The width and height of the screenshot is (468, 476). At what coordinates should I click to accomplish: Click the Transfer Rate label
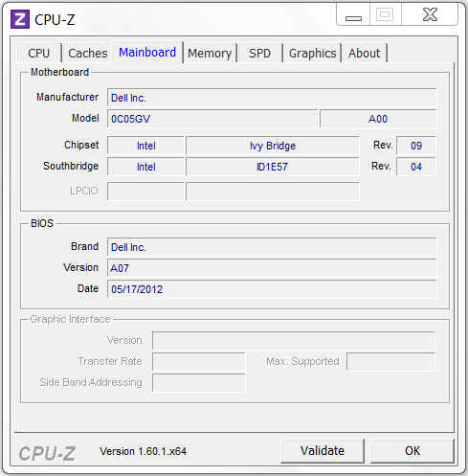tap(110, 361)
